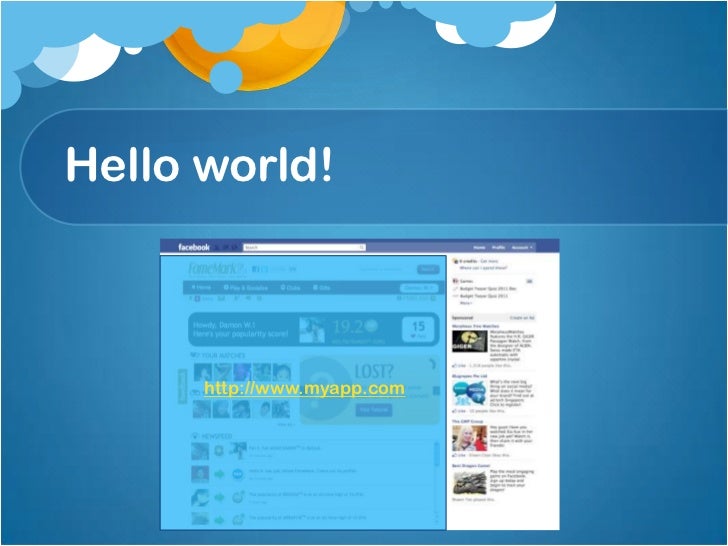Screen dimensions: 728x546
Task: Click the 15 fans counter box
Action: coord(418,329)
